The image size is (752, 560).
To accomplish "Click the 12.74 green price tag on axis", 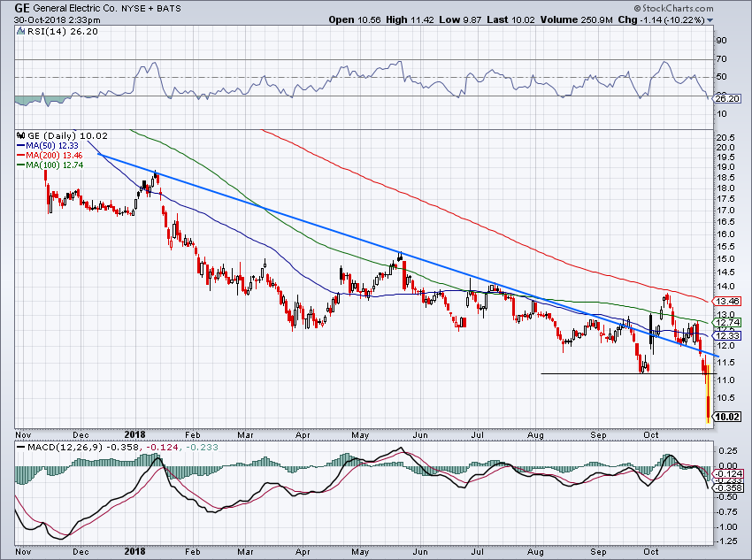I will [x=727, y=323].
